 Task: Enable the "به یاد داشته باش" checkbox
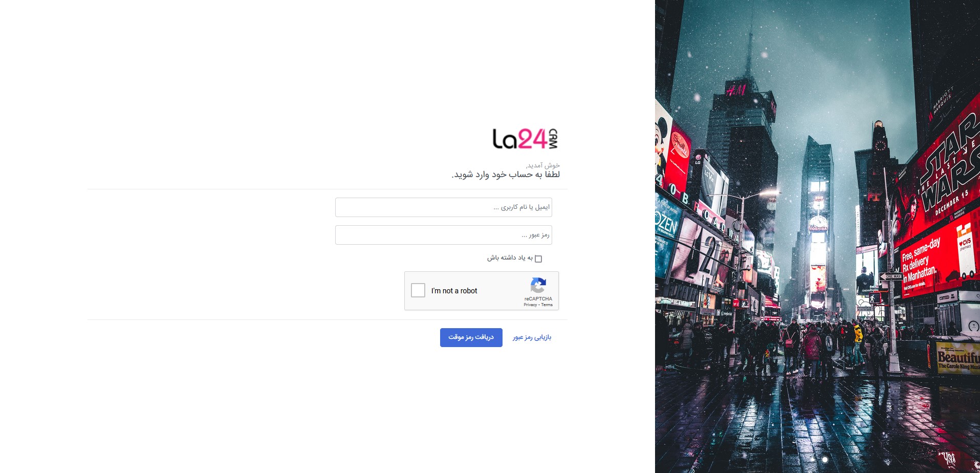click(x=538, y=259)
